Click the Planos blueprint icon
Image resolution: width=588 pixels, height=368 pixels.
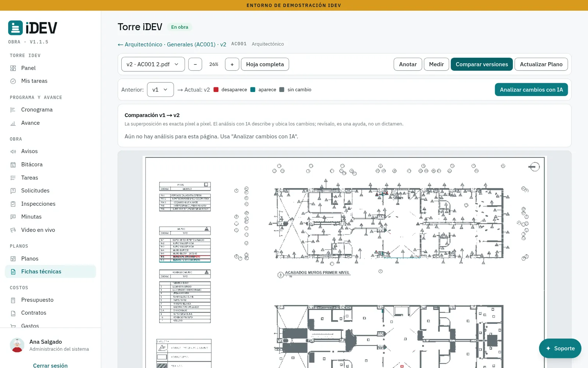tap(13, 259)
